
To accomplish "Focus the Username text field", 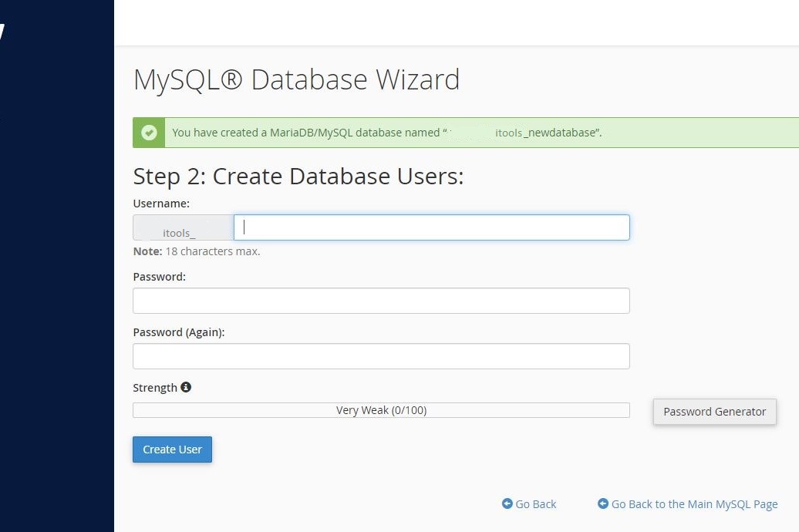I will click(x=432, y=227).
